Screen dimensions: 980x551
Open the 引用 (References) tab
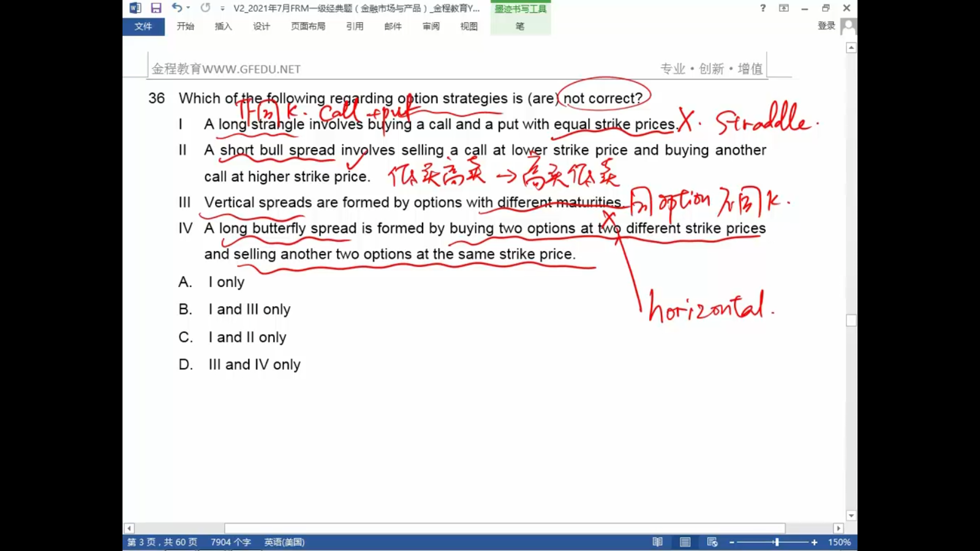[355, 26]
